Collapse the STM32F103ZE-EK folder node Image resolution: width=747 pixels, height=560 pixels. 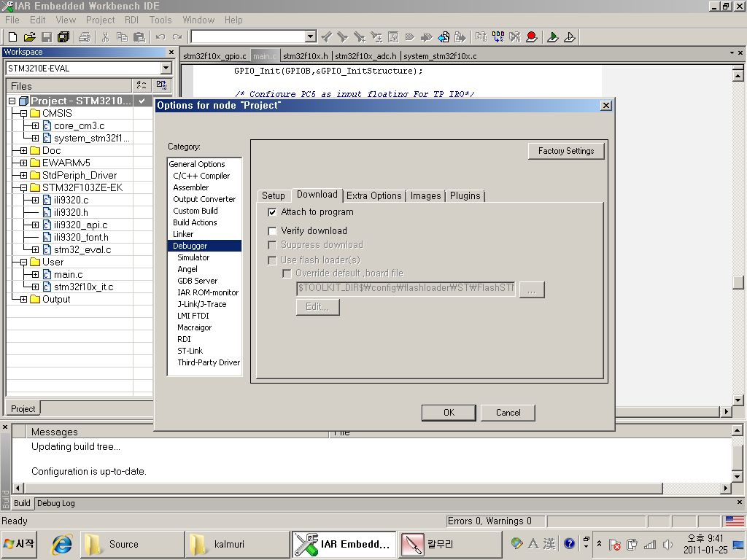click(x=23, y=187)
